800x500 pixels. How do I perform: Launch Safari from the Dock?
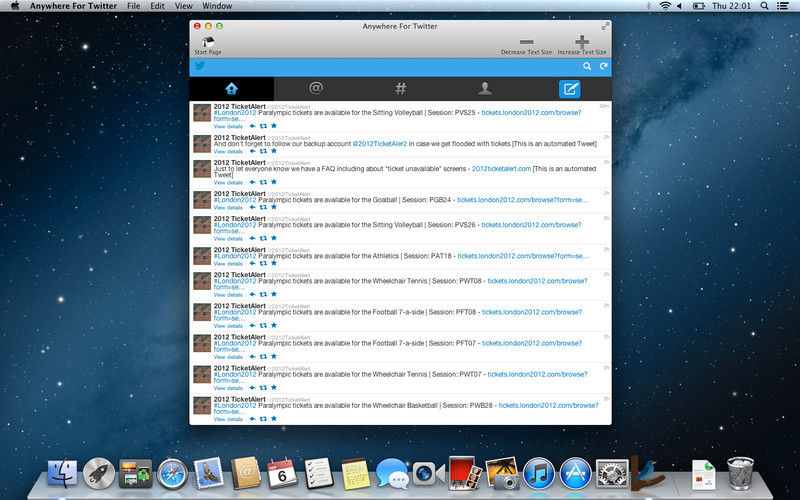point(172,474)
